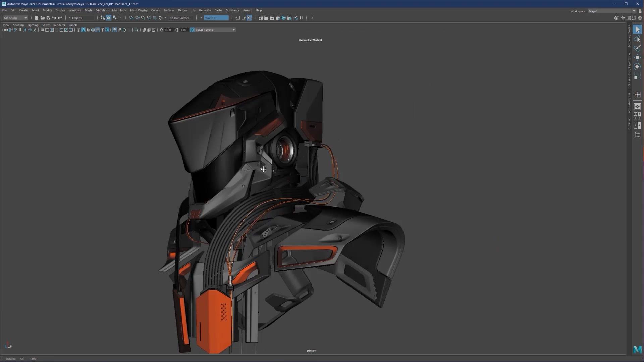This screenshot has height=362, width=644.
Task: Toggle the sRGB view transform button
Action: [x=192, y=30]
